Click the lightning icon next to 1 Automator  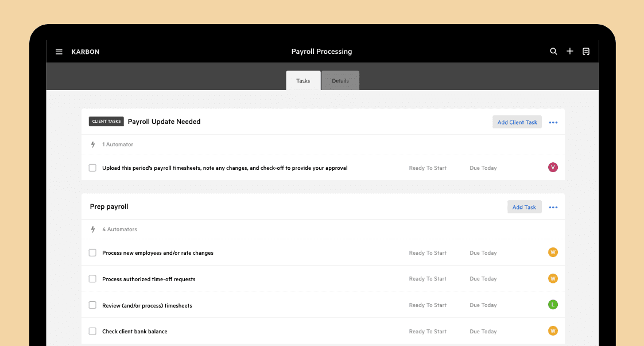pyautogui.click(x=93, y=145)
